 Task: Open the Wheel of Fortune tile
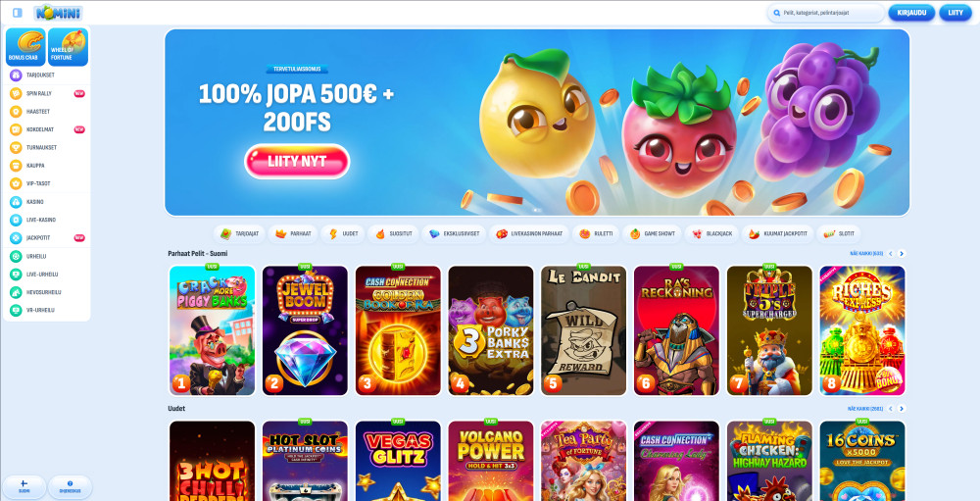coord(69,47)
